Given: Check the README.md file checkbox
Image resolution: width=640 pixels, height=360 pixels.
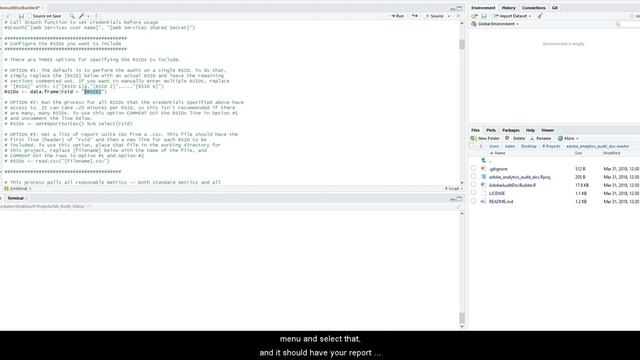Looking at the screenshot, I should click(x=473, y=201).
